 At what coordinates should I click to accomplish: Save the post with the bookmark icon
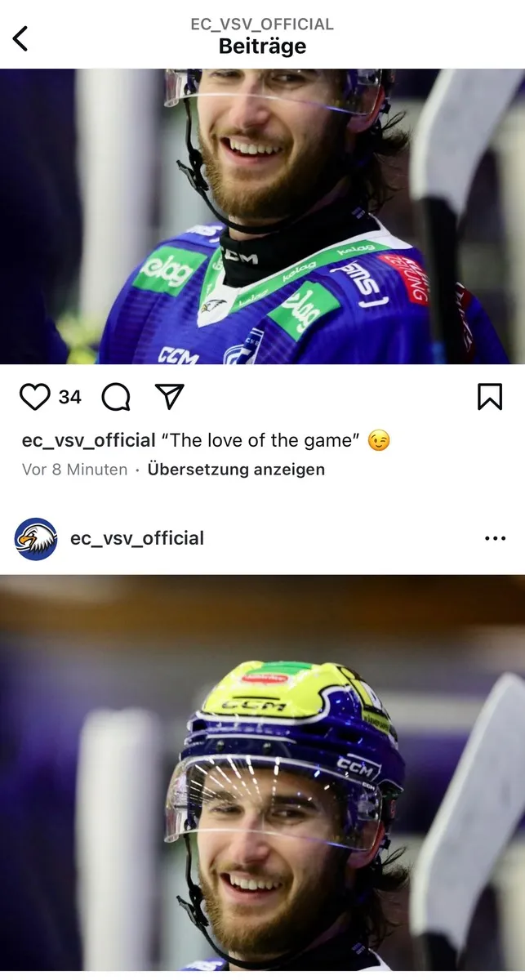[x=489, y=397]
